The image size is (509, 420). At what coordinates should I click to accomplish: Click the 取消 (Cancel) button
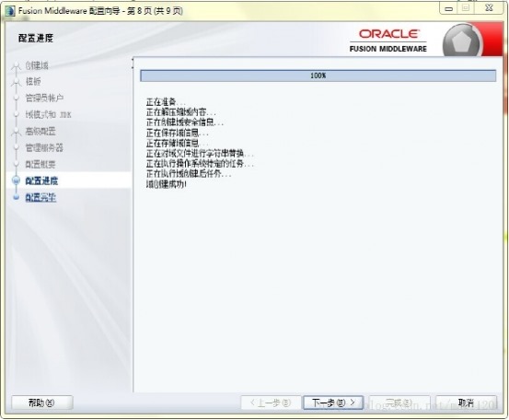coord(466,402)
